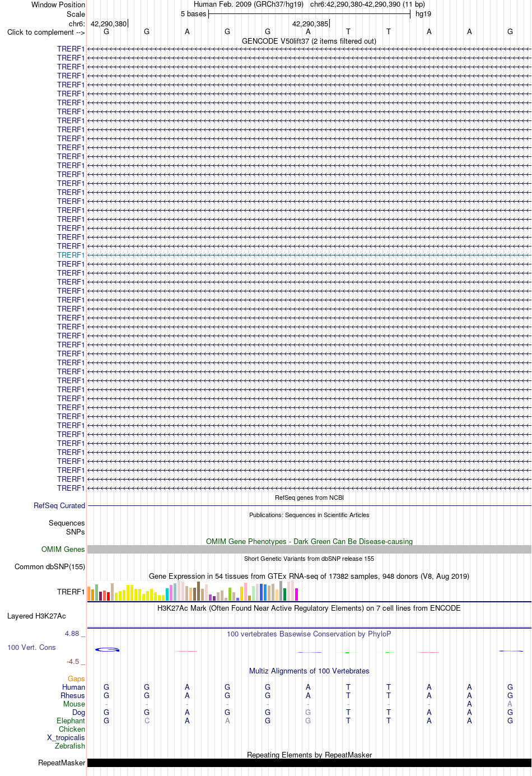Screen dimensions: 532x776
Task: Click the magenta bar in GTEx expression chart
Action: coord(297,594)
